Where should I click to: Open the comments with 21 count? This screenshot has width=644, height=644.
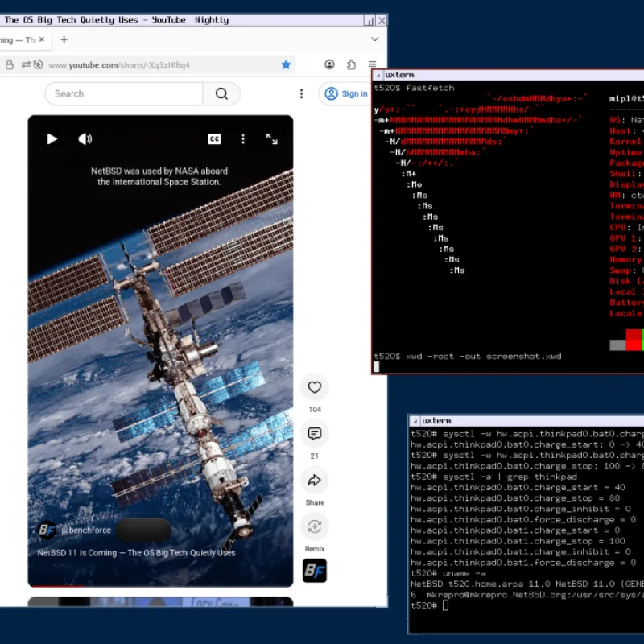pos(315,434)
